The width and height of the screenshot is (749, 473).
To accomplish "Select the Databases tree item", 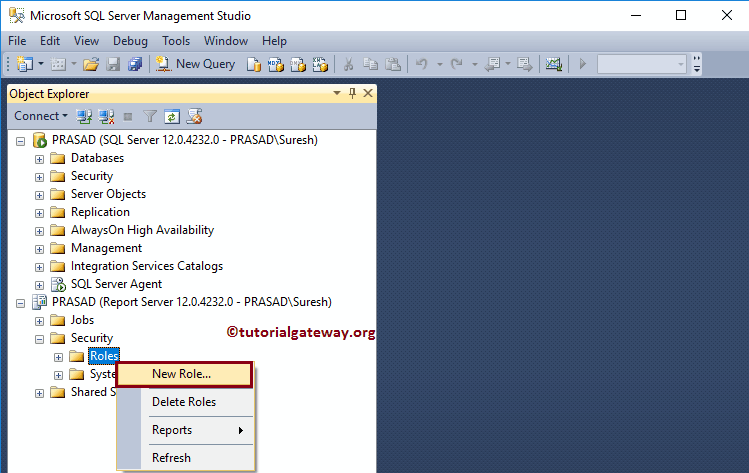I will 97,158.
